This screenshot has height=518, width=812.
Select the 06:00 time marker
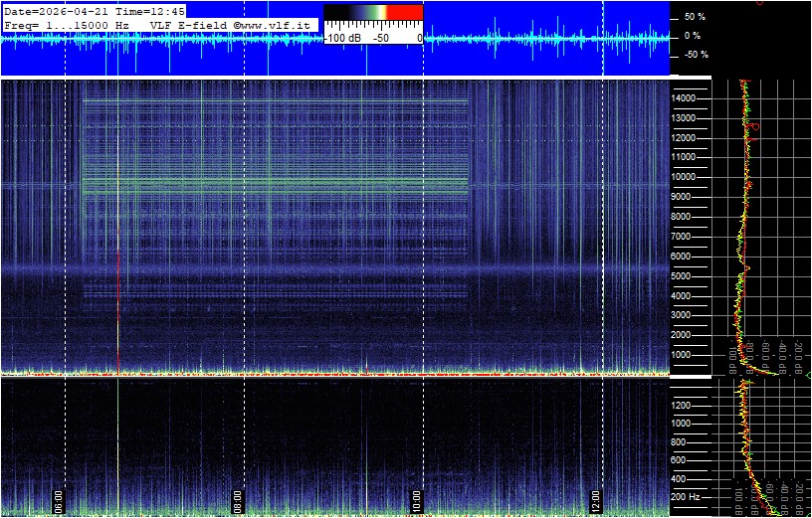[x=58, y=501]
